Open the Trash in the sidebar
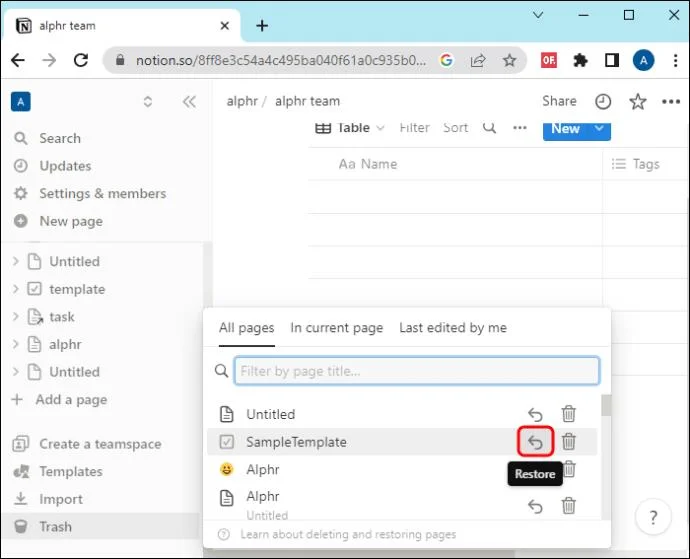Screen dimensions: 690x559 point(100,526)
